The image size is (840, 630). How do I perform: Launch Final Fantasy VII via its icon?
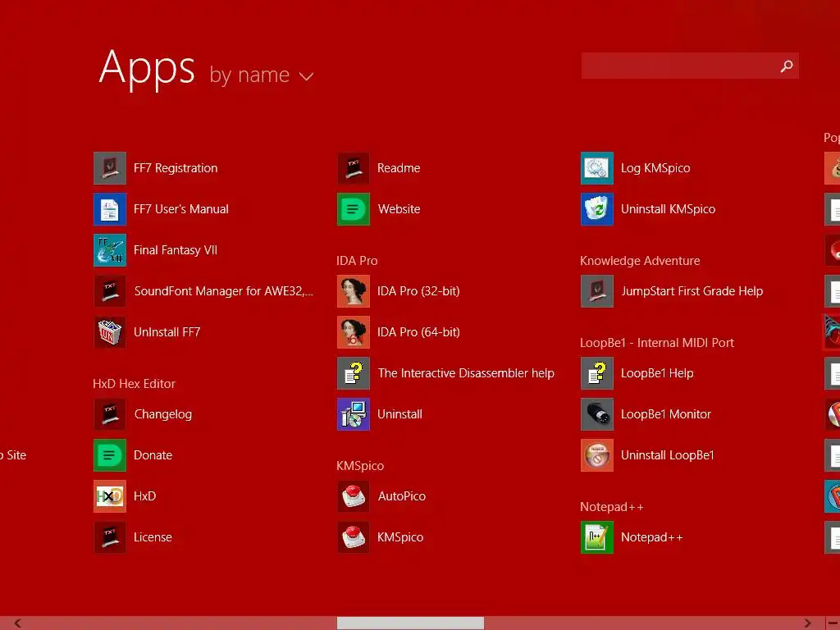(110, 250)
